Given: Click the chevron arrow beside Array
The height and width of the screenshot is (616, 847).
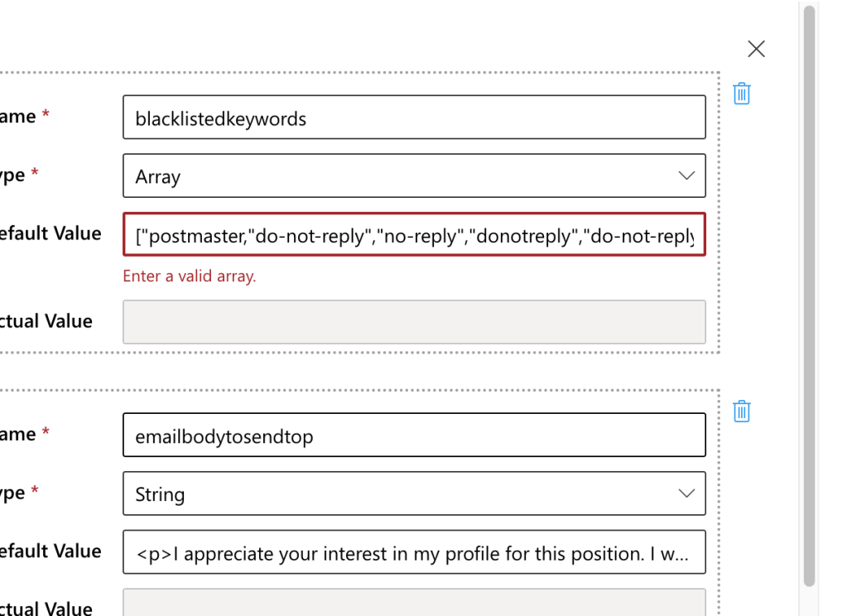Looking at the screenshot, I should (x=686, y=176).
